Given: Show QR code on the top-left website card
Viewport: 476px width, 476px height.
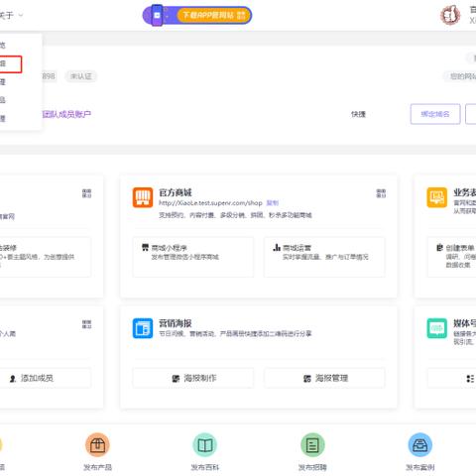Looking at the screenshot, I should tap(86, 193).
